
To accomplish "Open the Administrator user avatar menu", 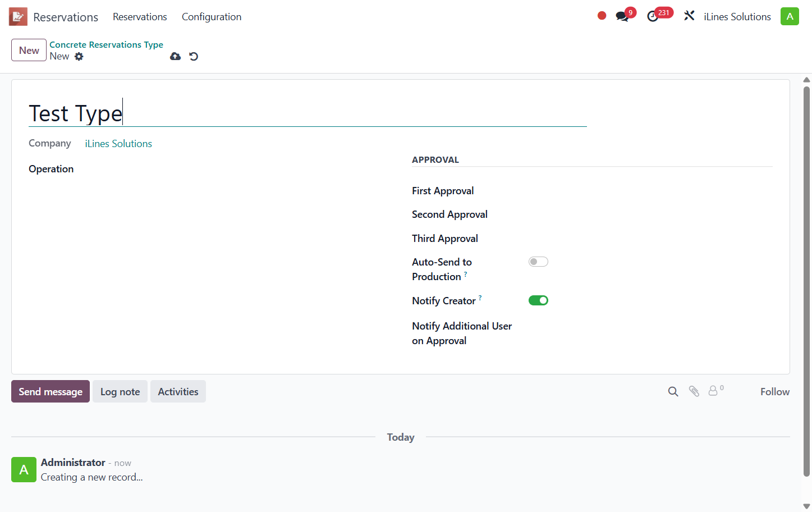I will point(790,16).
